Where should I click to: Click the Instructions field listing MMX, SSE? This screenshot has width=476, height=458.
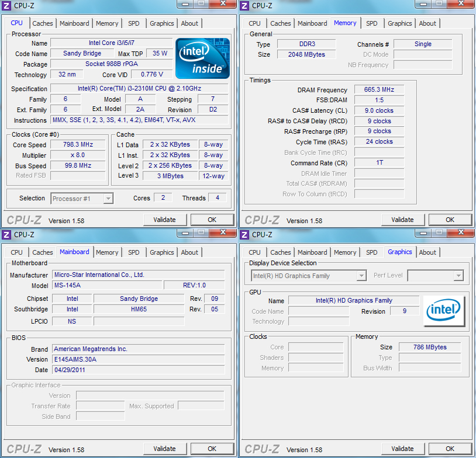coord(139,120)
